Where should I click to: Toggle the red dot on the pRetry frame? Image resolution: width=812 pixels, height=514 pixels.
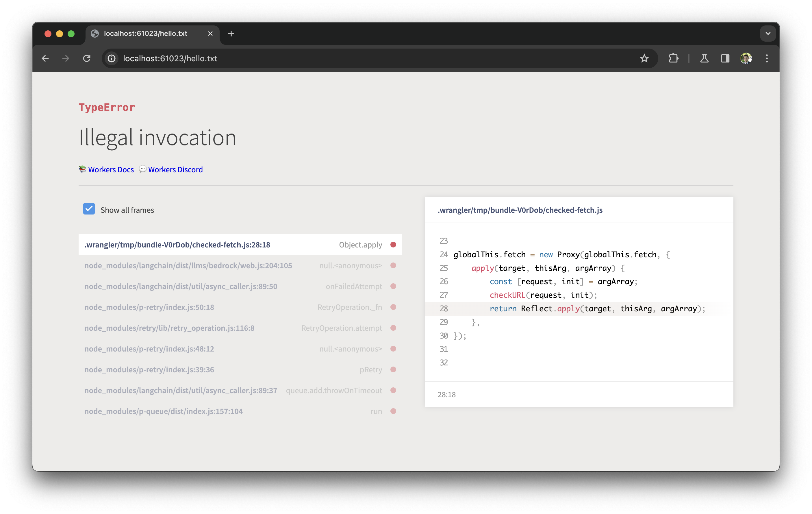393,370
